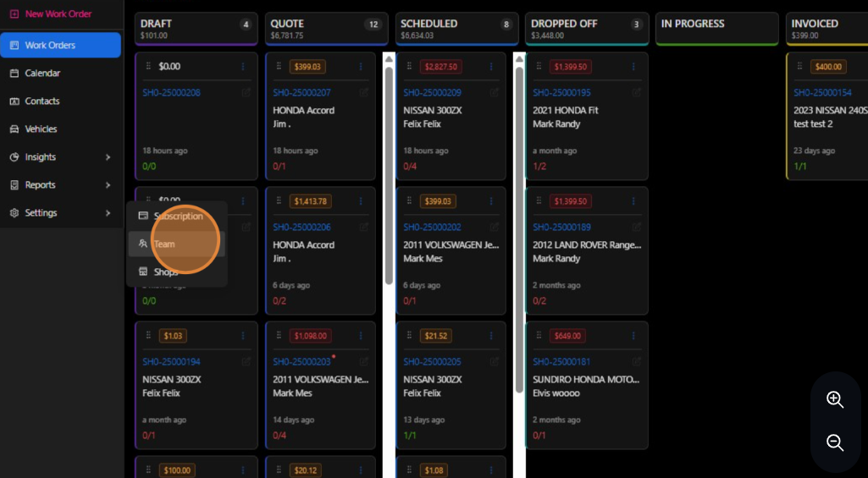This screenshot has height=478, width=868.
Task: Click drag handle on SH0-25000194 card
Action: point(148,336)
